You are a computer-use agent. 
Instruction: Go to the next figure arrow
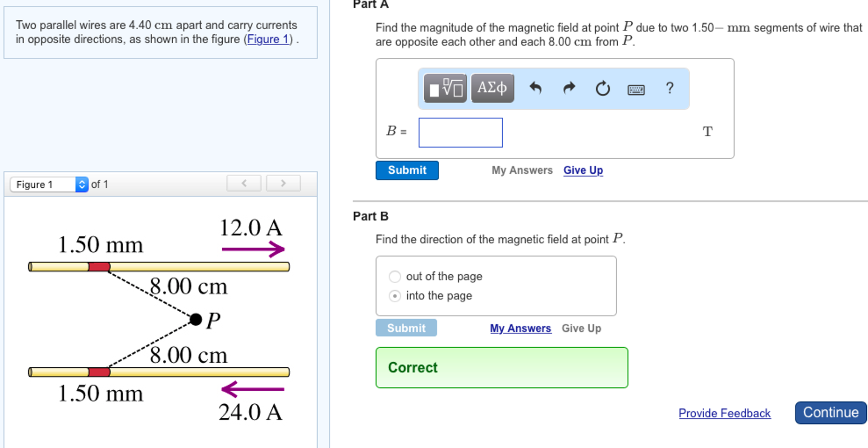point(283,183)
